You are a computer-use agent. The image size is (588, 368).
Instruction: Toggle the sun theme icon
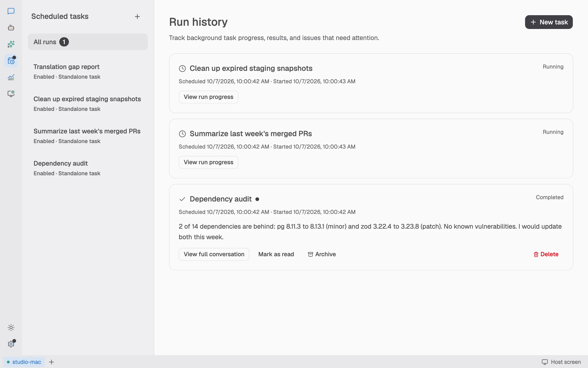11,327
